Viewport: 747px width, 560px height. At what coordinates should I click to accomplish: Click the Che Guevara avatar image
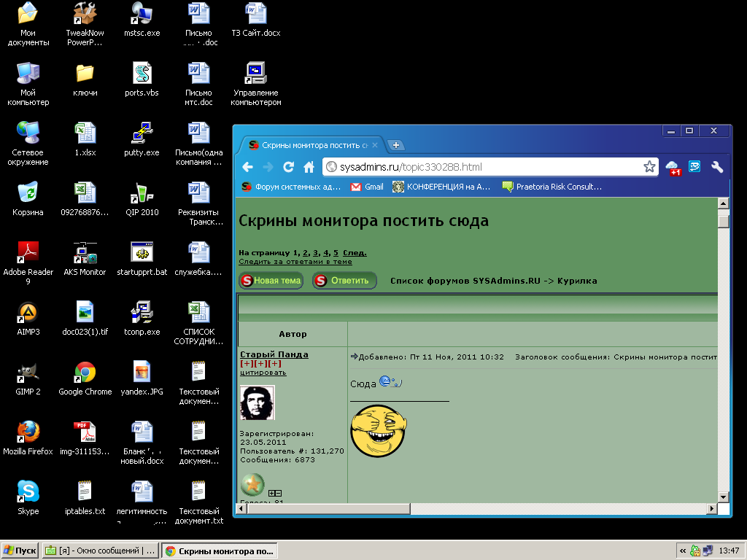point(258,402)
